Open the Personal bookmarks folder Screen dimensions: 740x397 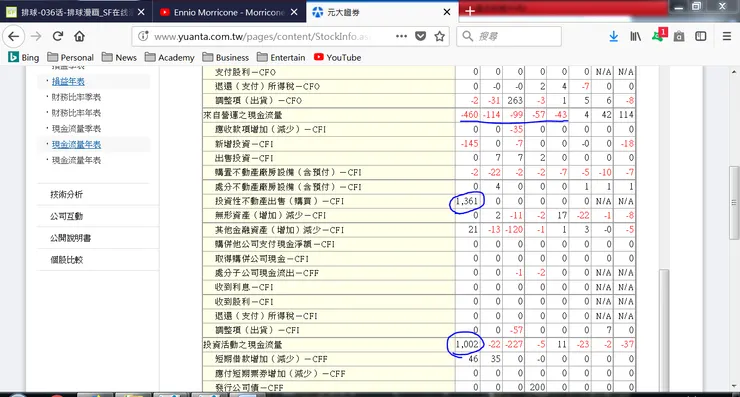pyautogui.click(x=71, y=58)
